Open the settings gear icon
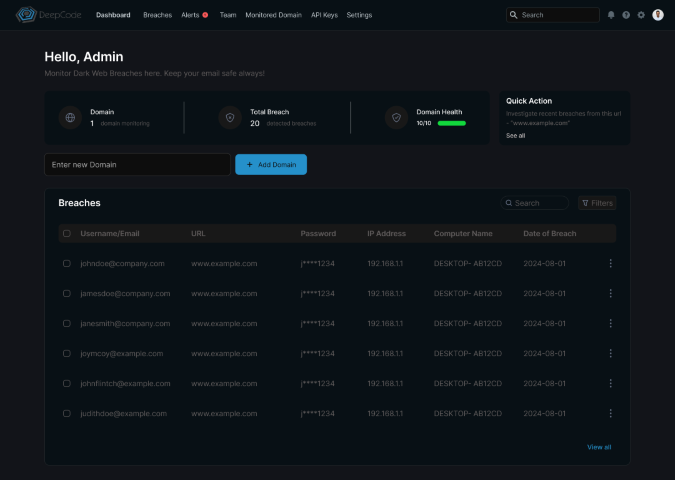 tap(641, 15)
